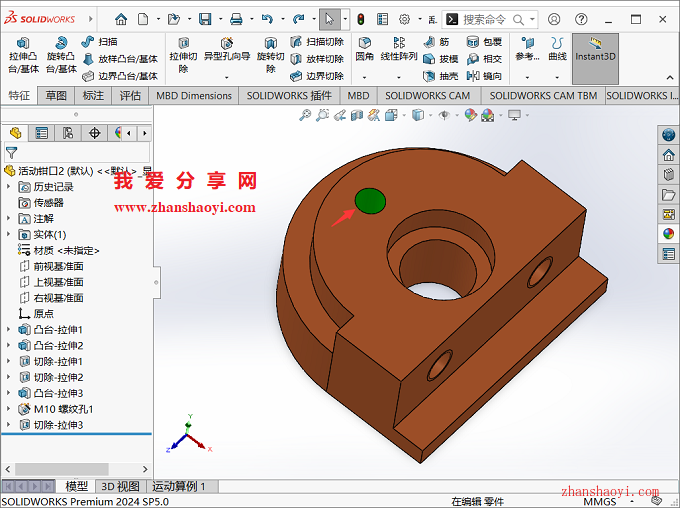
Task: Open Options with the gear icon
Action: [x=404, y=19]
